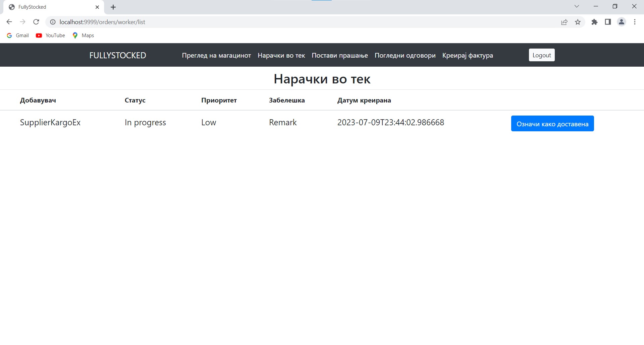Click the site information icon
This screenshot has width=644, height=345.
[x=53, y=22]
